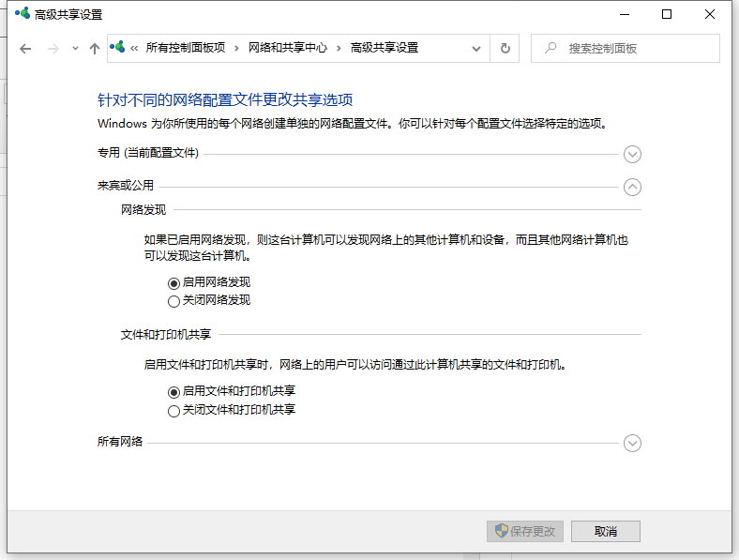The width and height of the screenshot is (739, 560).
Task: Focus the 搜索控制面板 search field
Action: (625, 48)
